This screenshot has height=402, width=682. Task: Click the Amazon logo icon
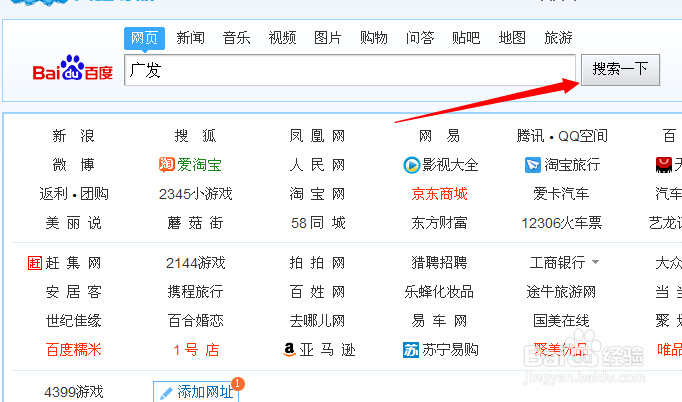click(x=289, y=349)
